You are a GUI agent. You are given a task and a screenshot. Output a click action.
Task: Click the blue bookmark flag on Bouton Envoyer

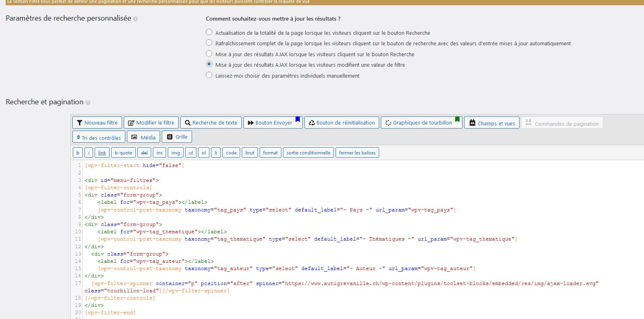[x=298, y=119]
